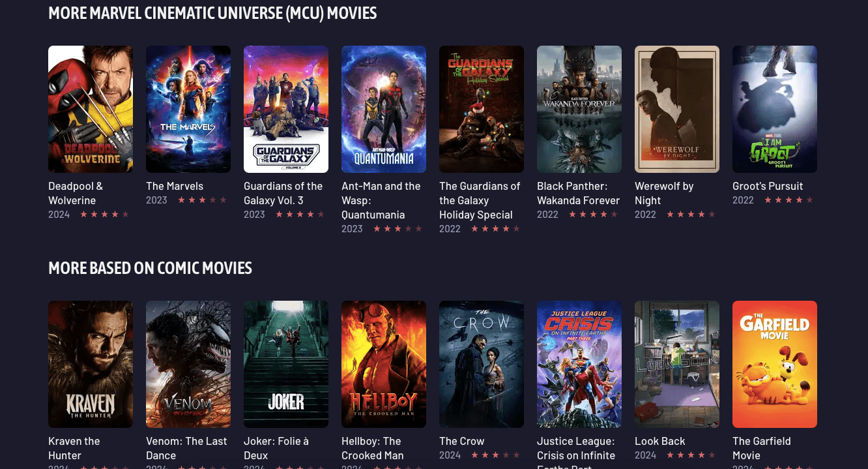
Task: Click the Wakanda Forever poster
Action: coord(579,109)
